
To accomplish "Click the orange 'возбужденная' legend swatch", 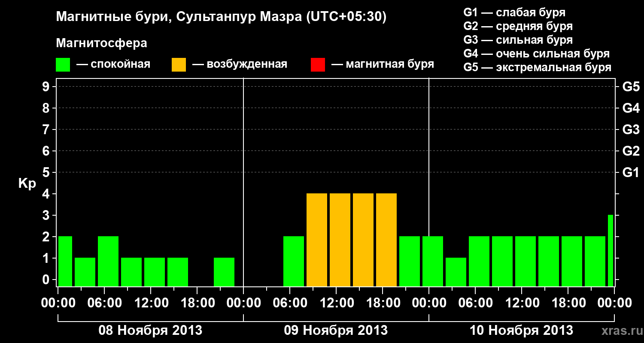I will click(x=179, y=65).
